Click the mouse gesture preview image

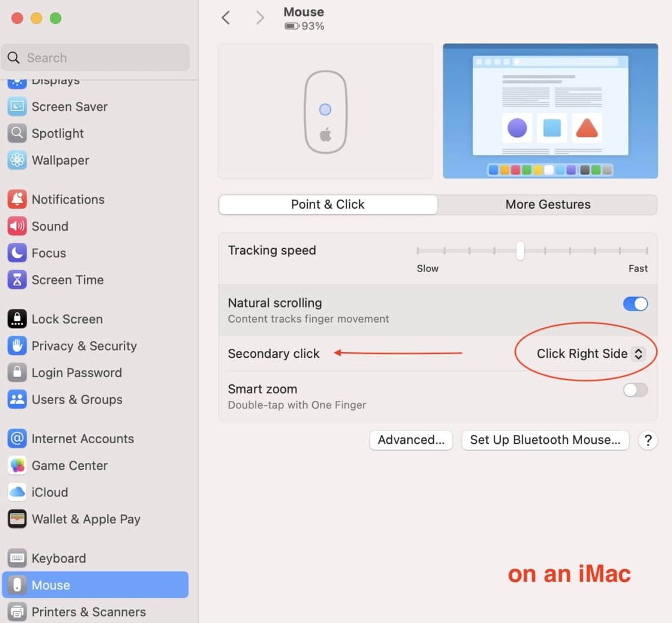click(325, 111)
